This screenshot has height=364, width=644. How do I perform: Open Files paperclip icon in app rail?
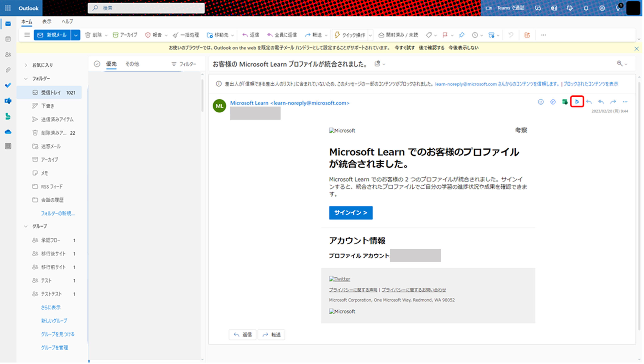(8, 70)
